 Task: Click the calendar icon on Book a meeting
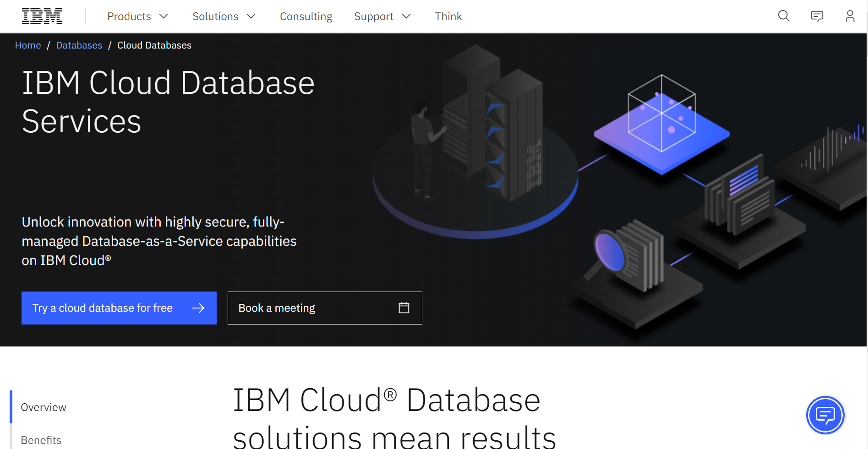pos(404,308)
